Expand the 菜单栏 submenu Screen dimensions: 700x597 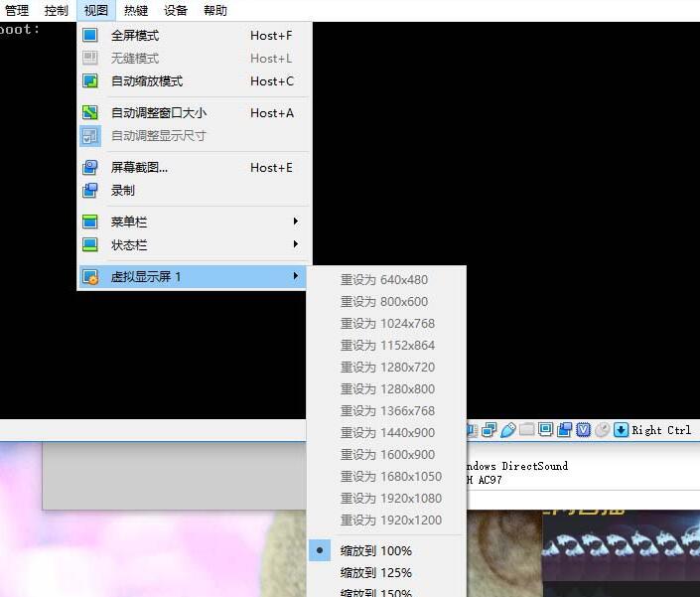point(194,222)
